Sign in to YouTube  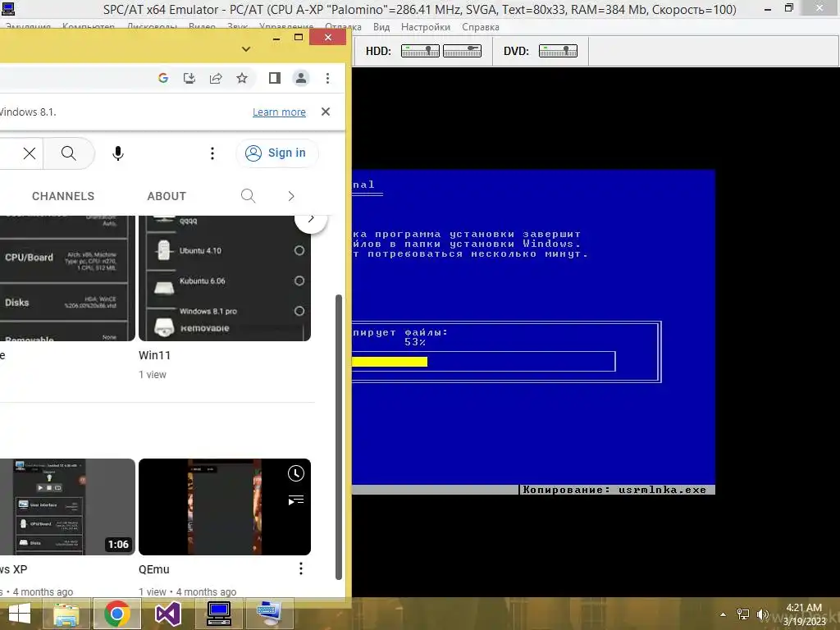tap(276, 153)
